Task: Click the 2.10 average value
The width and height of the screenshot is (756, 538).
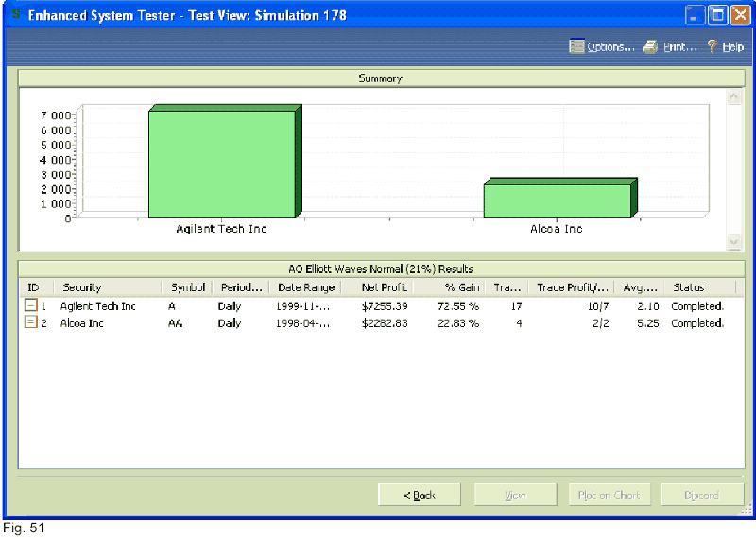Action: (x=647, y=306)
